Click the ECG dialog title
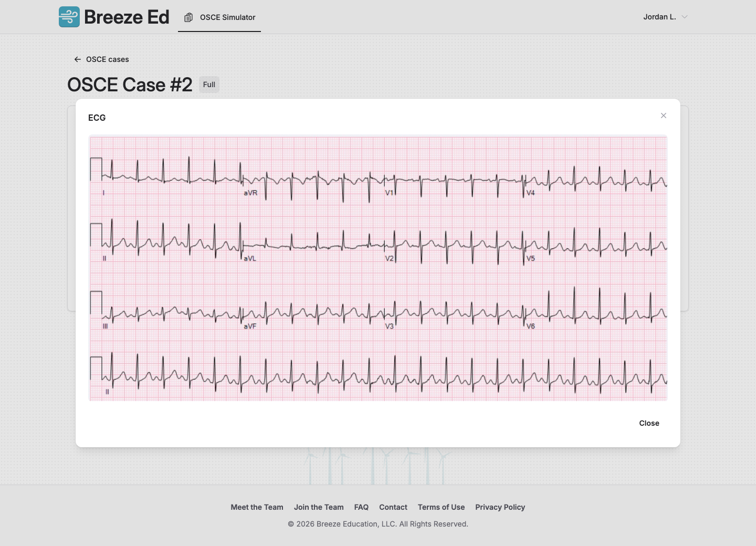Viewport: 756px width, 546px height. point(97,118)
